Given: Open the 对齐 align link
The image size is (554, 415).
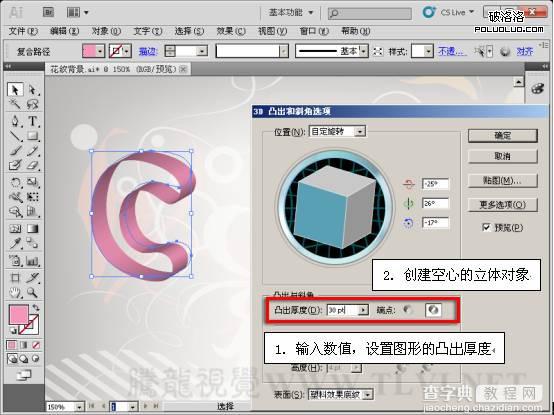Looking at the screenshot, I should 525,52.
